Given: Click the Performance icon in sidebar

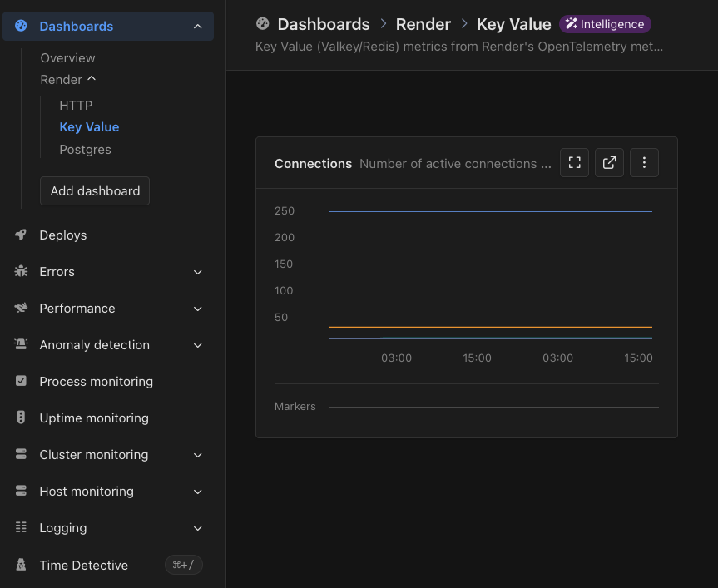Looking at the screenshot, I should point(21,308).
